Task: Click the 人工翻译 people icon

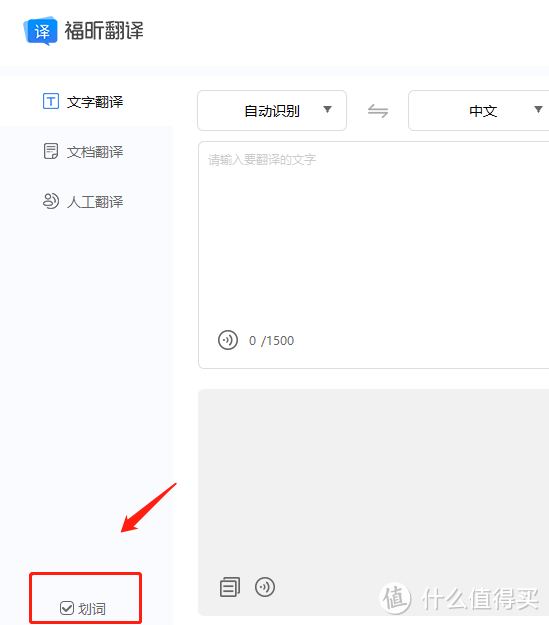Action: [51, 201]
